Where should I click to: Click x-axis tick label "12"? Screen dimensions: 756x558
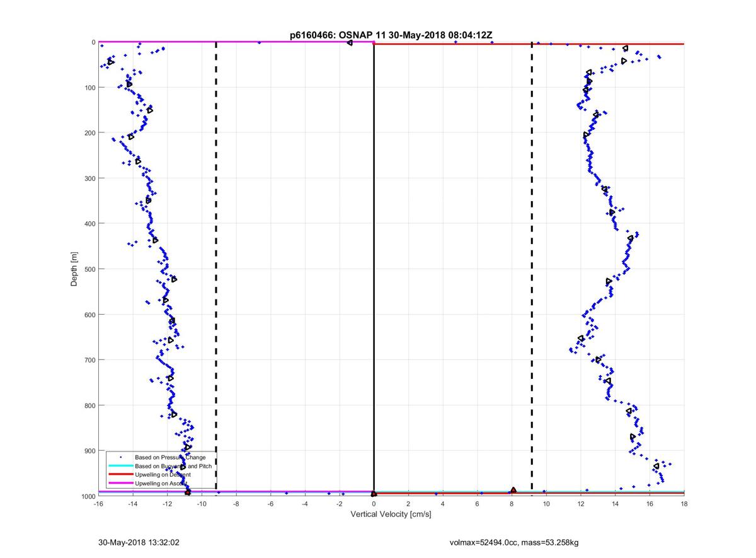581,504
